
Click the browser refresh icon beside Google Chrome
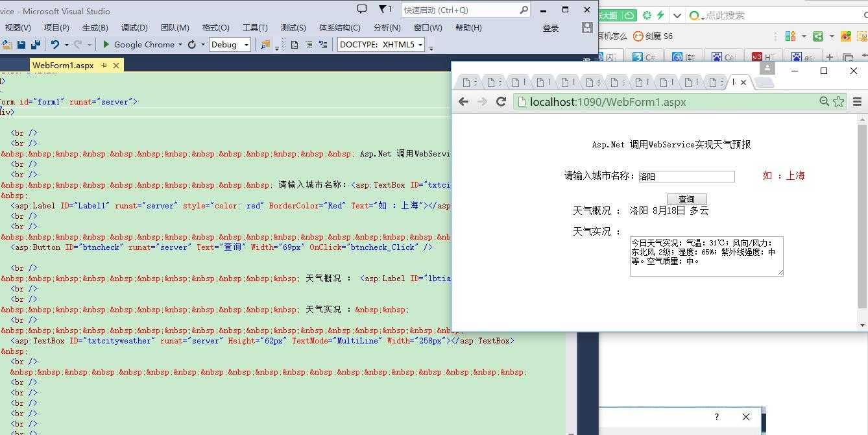point(192,45)
